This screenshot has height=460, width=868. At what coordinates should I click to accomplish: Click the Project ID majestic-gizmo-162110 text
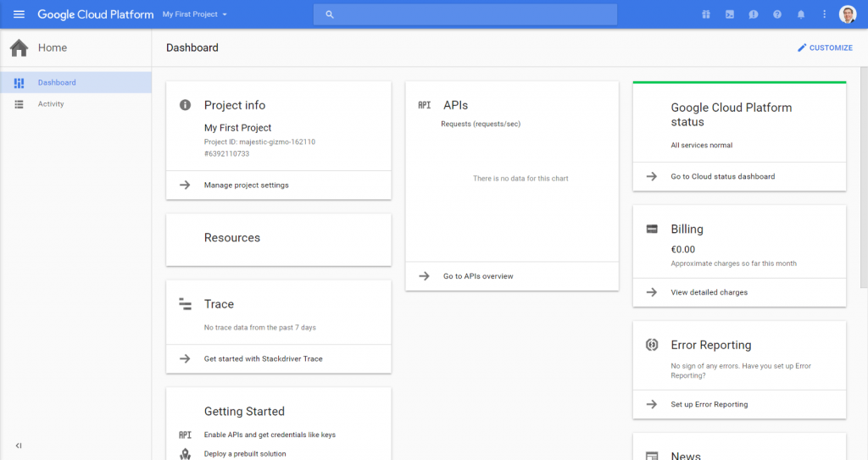pyautogui.click(x=259, y=141)
